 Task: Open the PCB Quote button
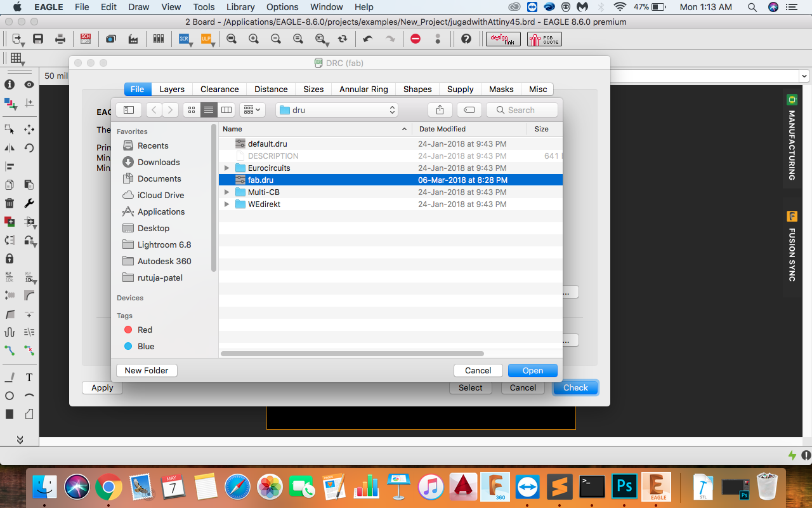coord(544,39)
